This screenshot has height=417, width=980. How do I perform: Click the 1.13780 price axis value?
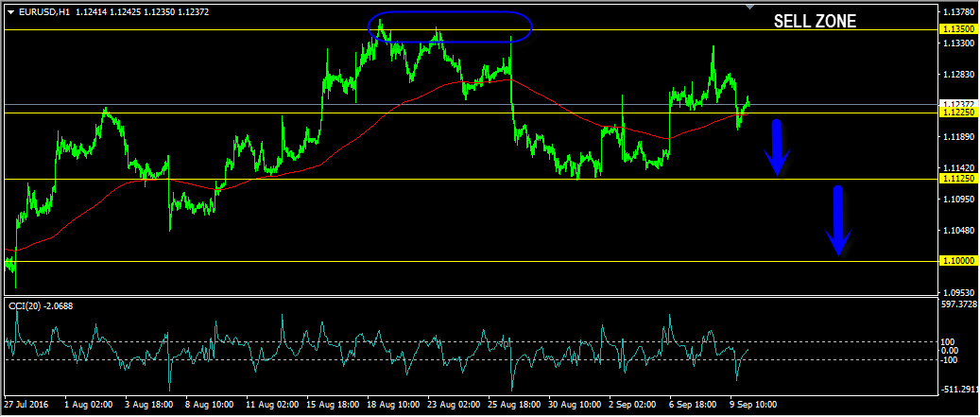[x=959, y=12]
